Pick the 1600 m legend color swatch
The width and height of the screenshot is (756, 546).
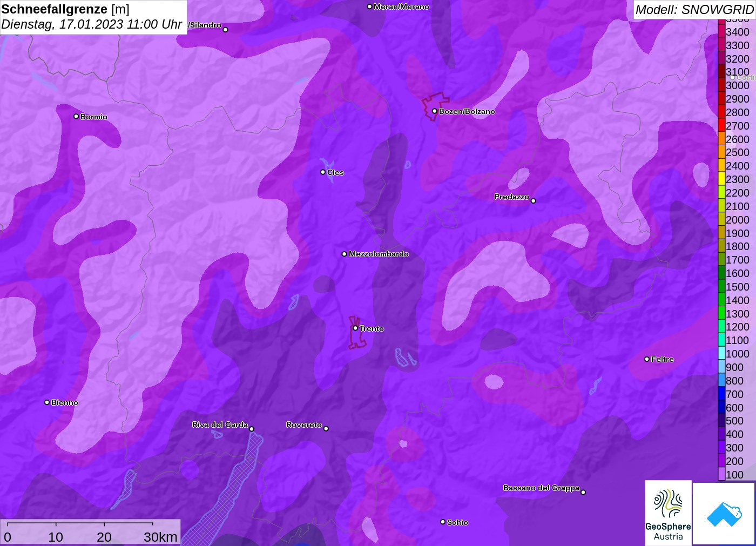coord(721,273)
